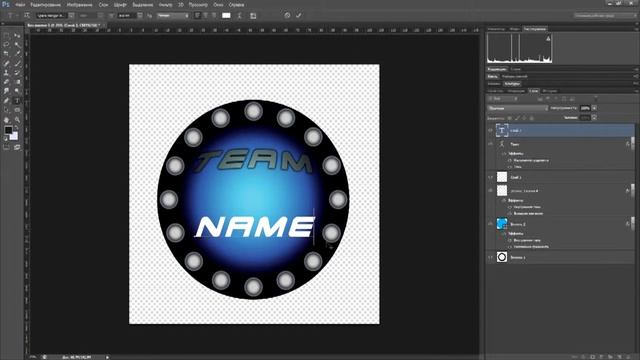This screenshot has width=640, height=360.
Task: Select the Magic Wand tool
Action: tap(17, 45)
